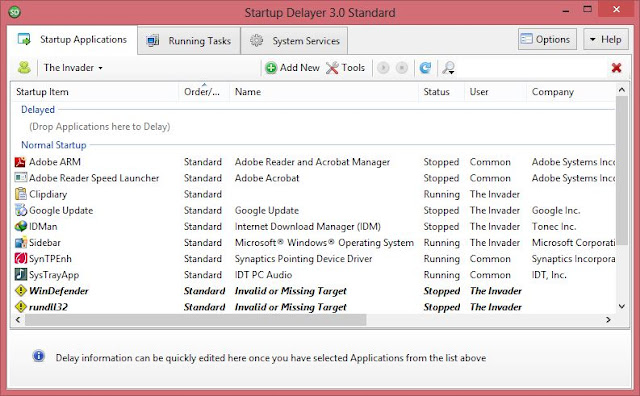Click the vertical scrollbar thumb
The width and height of the screenshot is (640, 396).
pos(622,170)
